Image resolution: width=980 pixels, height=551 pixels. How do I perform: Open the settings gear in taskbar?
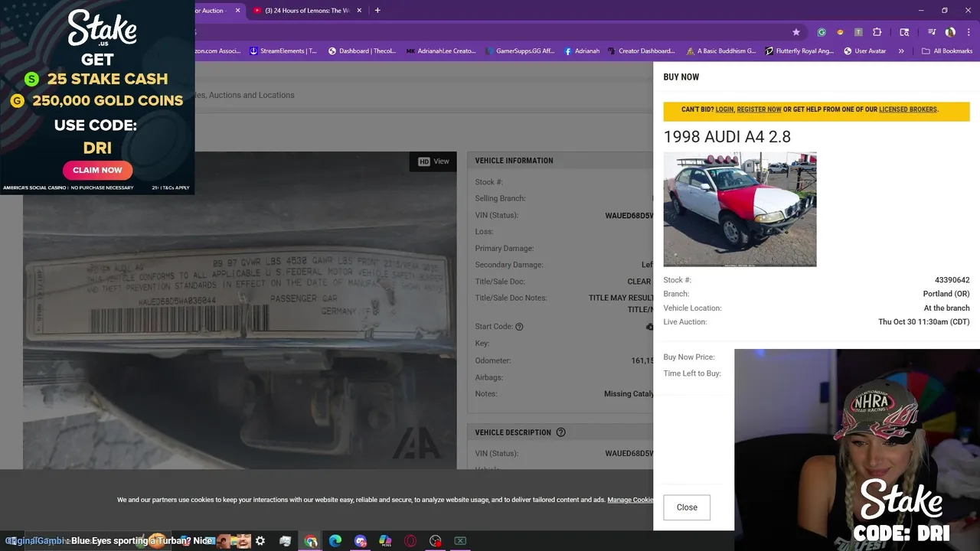260,541
